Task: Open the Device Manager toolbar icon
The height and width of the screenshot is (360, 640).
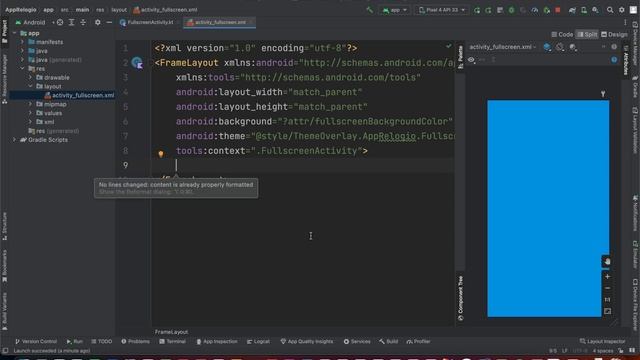Action: (x=584, y=10)
